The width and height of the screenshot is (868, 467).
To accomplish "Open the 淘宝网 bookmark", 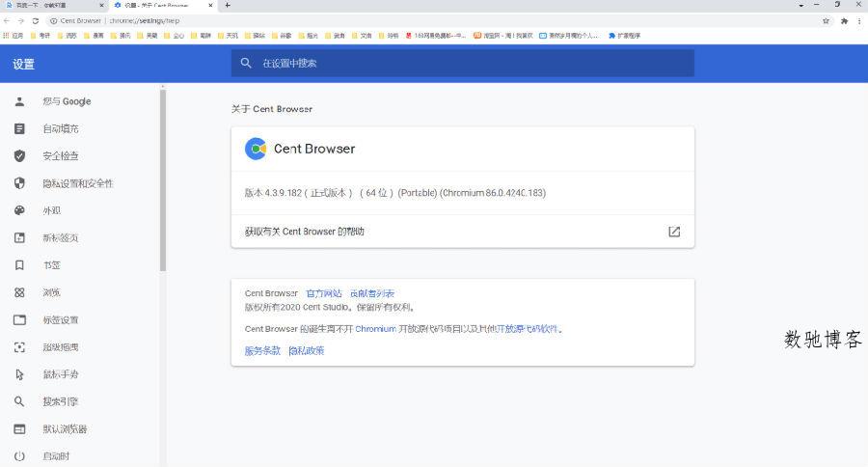I will [x=503, y=36].
